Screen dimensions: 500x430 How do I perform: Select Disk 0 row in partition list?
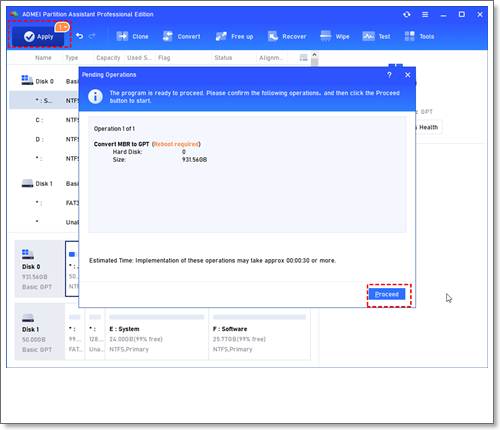click(44, 81)
